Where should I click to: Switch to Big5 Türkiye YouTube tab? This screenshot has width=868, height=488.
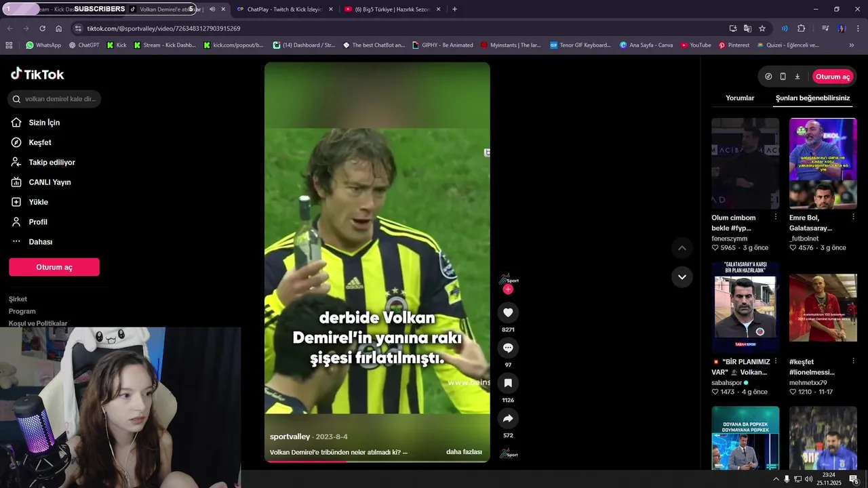pos(393,9)
